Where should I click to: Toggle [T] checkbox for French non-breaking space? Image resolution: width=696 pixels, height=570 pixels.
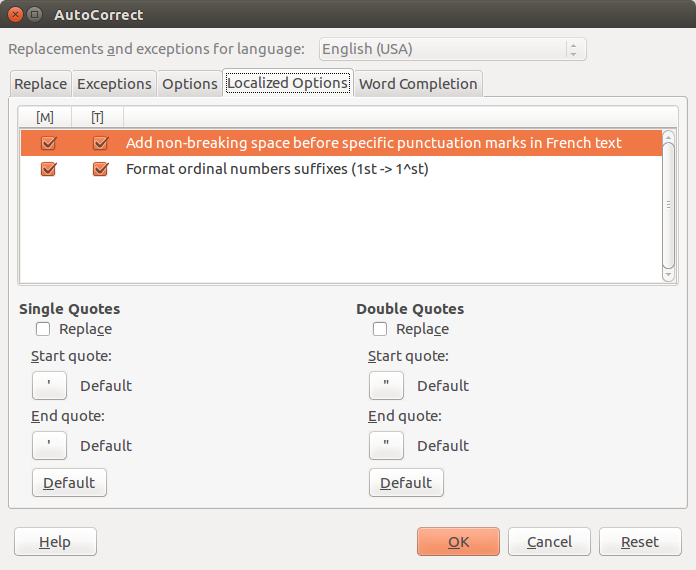pyautogui.click(x=99, y=143)
